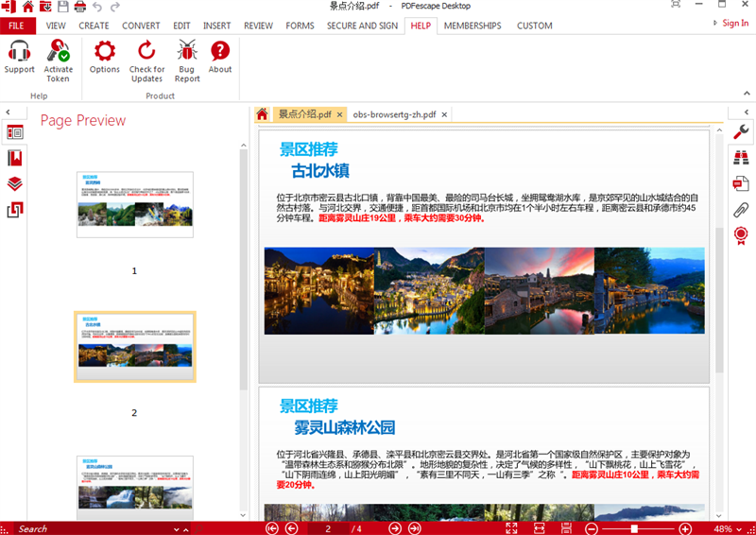The image size is (756, 535).
Task: Expand the search options dropdown arrow
Action: pyautogui.click(x=177, y=528)
